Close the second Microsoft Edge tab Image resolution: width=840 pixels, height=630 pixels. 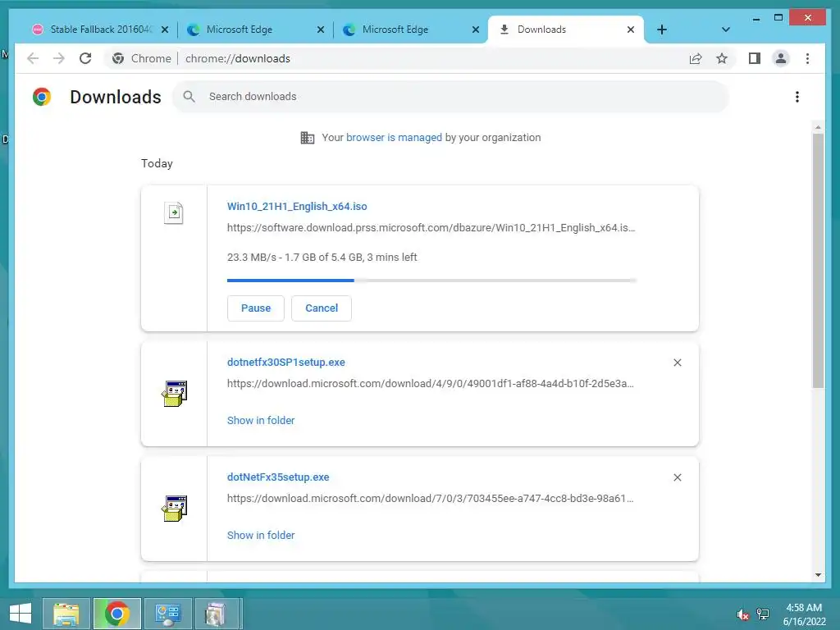pos(476,30)
